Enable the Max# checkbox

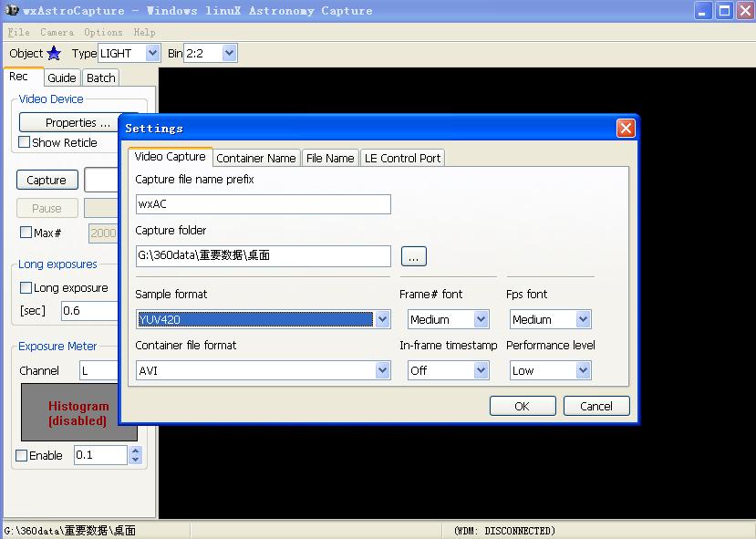point(26,233)
